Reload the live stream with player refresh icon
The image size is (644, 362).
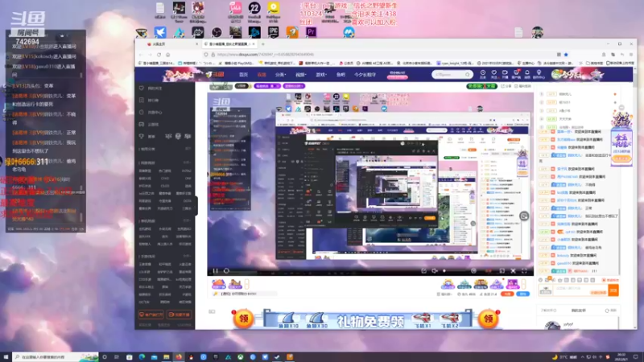[226, 271]
